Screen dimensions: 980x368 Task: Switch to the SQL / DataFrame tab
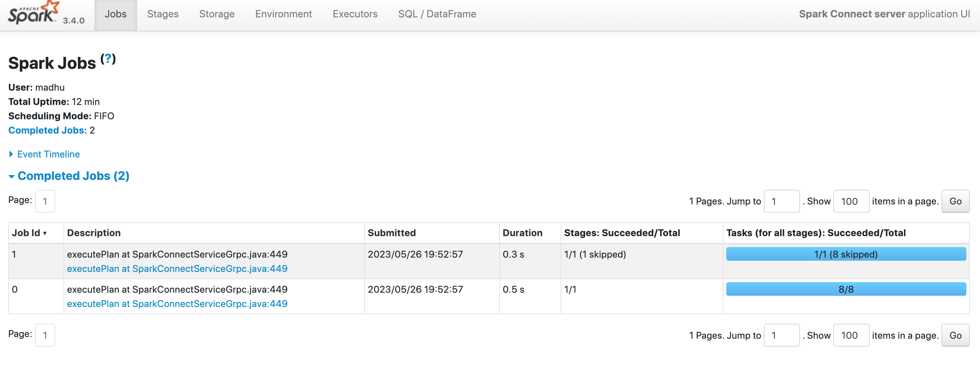(x=437, y=14)
